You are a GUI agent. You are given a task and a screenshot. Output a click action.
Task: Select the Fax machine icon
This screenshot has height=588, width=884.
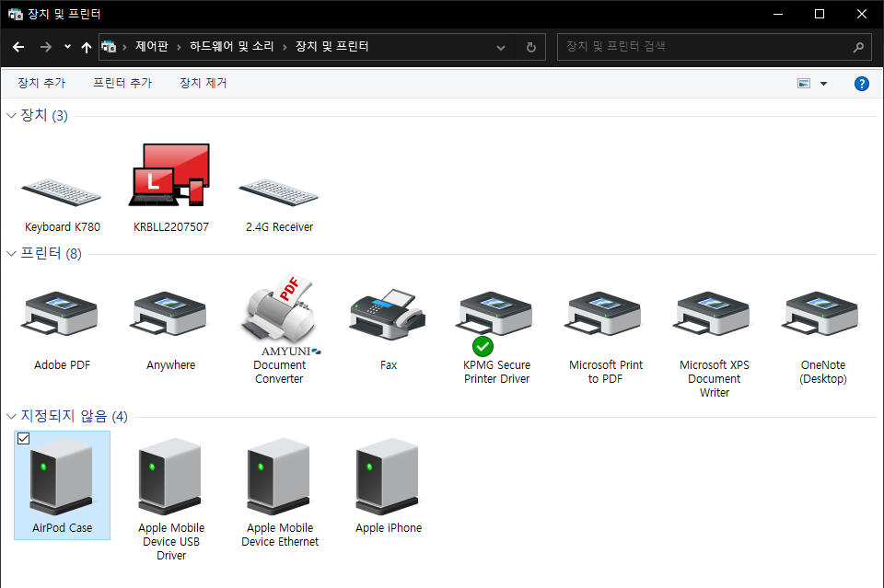click(x=388, y=315)
